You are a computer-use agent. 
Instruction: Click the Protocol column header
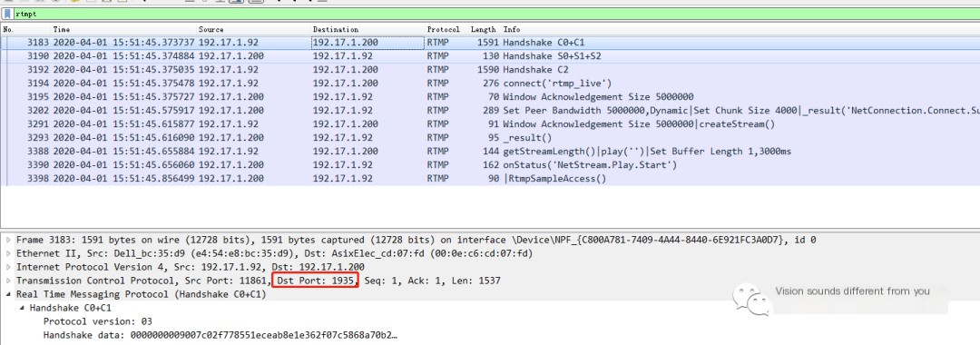click(x=443, y=29)
